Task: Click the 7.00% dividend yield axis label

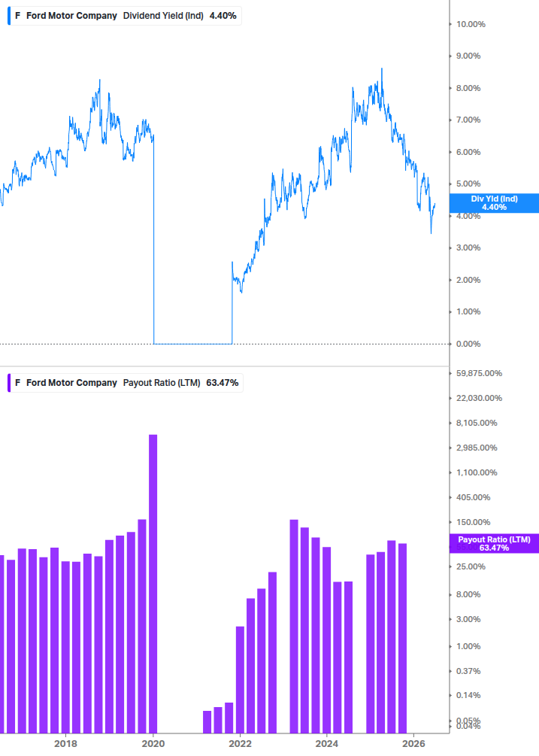Action: tap(468, 120)
